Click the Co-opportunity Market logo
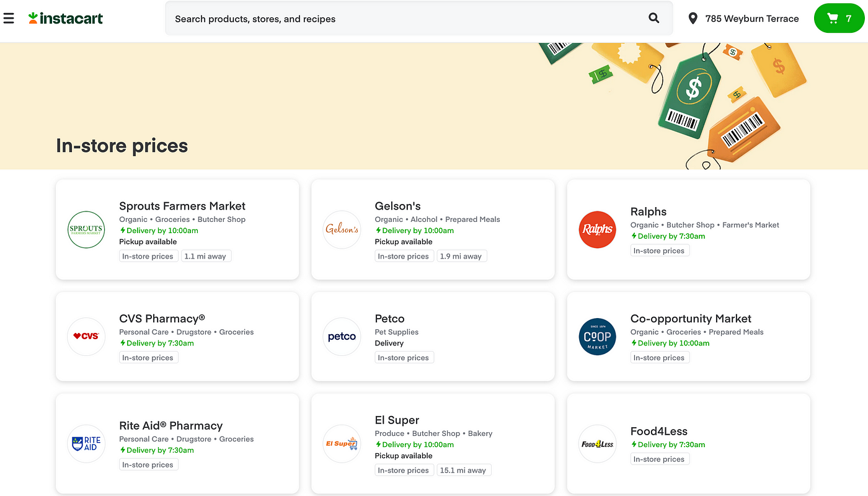The width and height of the screenshot is (868, 496). pyautogui.click(x=597, y=336)
